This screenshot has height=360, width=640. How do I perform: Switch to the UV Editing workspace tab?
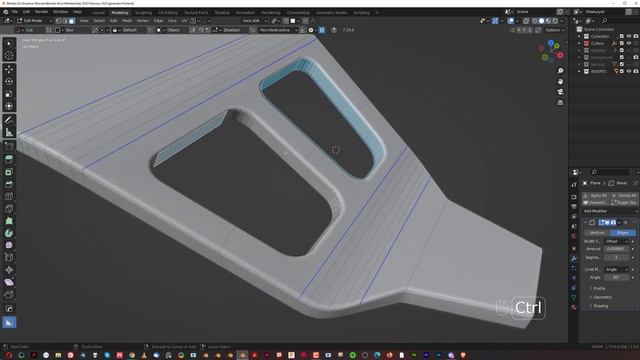(168, 13)
